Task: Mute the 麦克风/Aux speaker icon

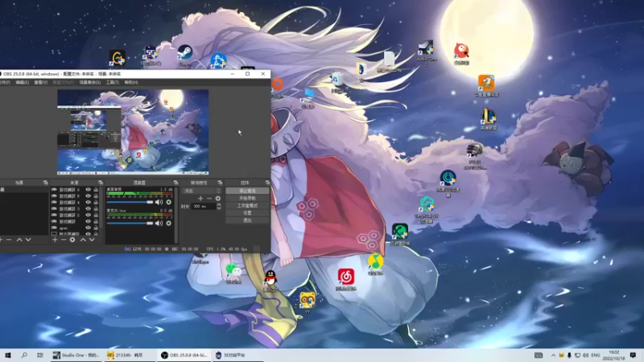Action: click(x=159, y=224)
